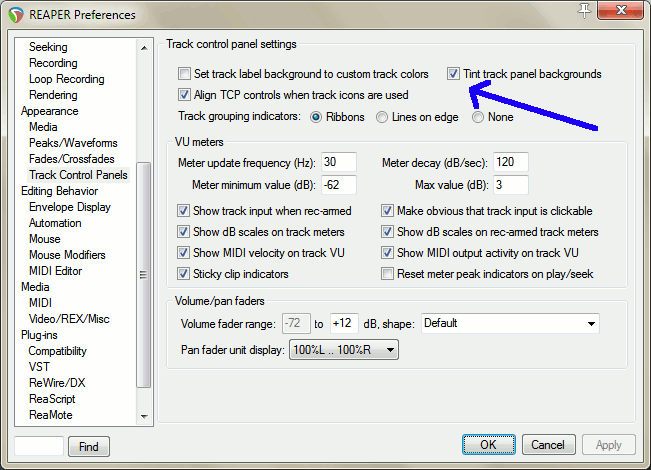651x470 pixels.
Task: Open Media under Appearance
Action: (43, 127)
